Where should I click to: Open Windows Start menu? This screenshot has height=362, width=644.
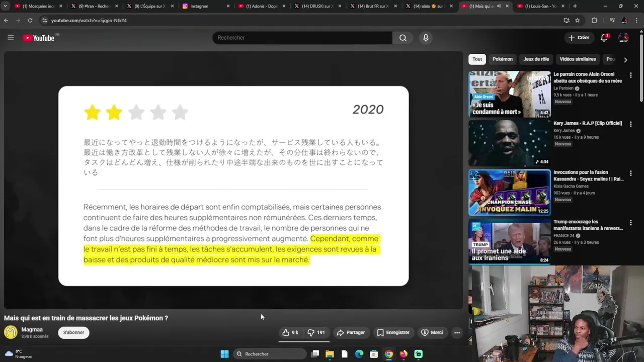click(224, 354)
